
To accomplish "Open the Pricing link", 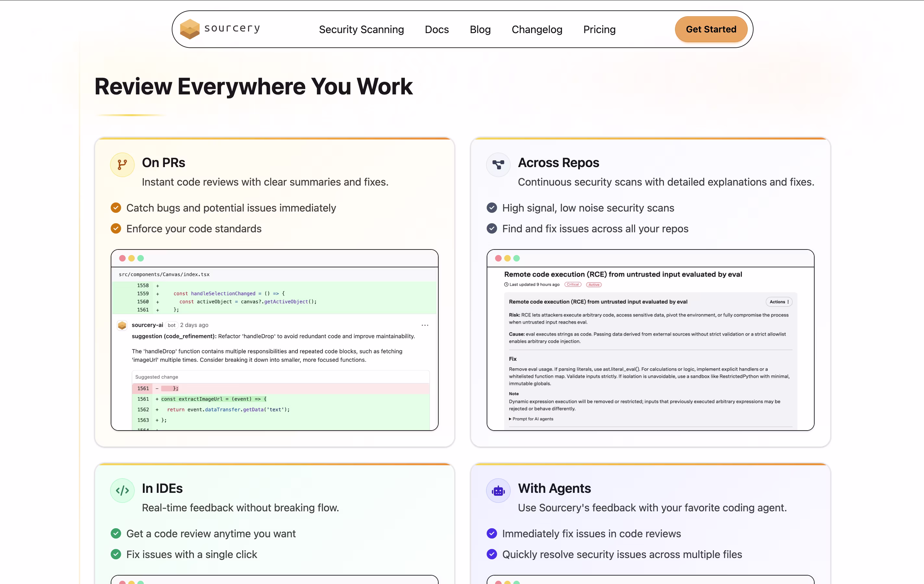I will coord(599,30).
